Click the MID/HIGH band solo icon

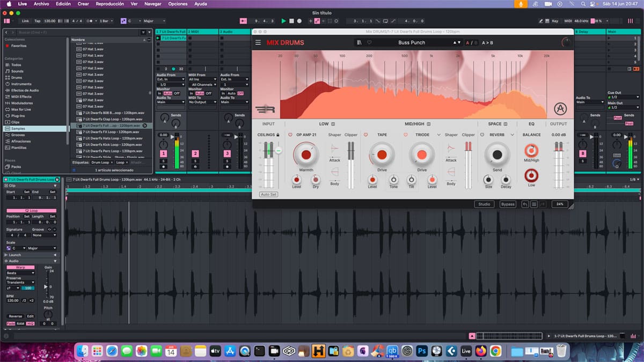429,124
